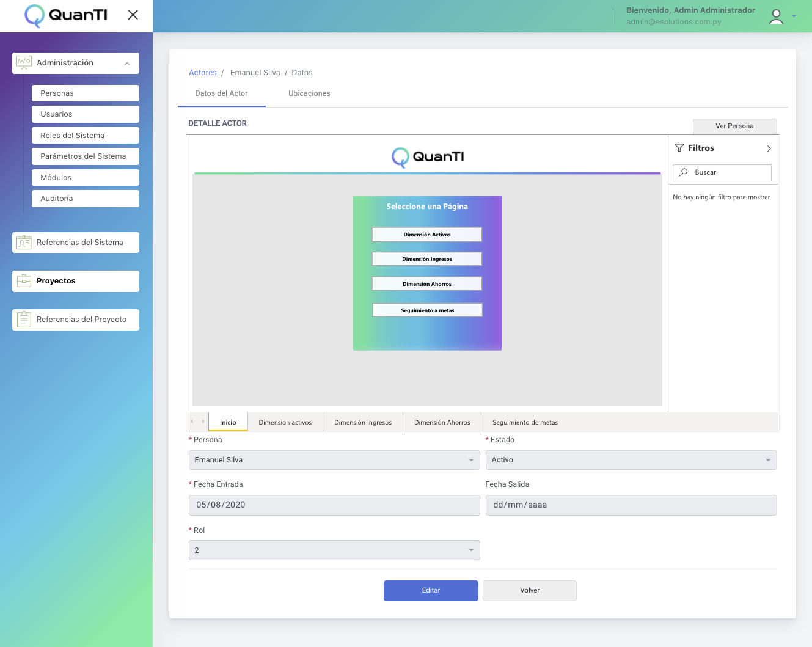Open Usuarios in the sidebar
Screen dimensions: 812x647
click(86, 114)
